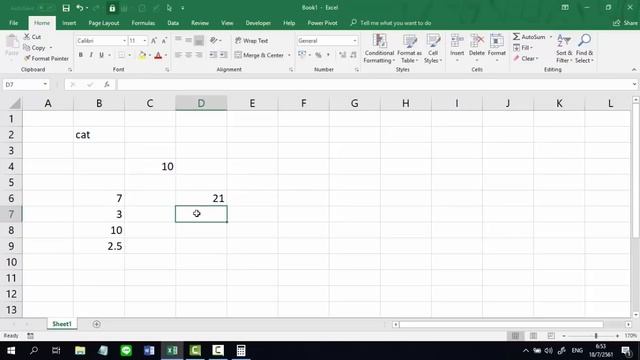Click the Copy command
Screen dimensions: 640x360
tap(34, 48)
